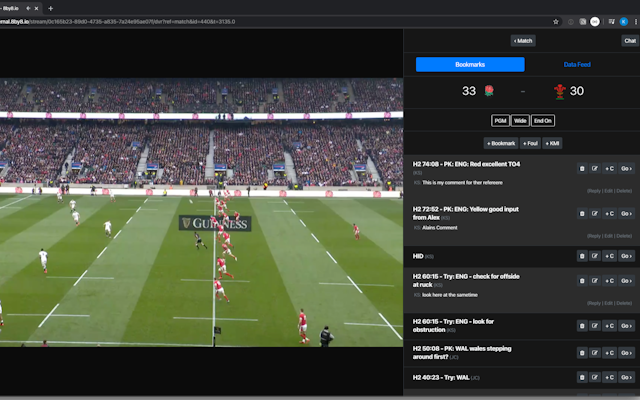This screenshot has height=400, width=640.
Task: Click the browser address bar URL
Action: pyautogui.click(x=118, y=22)
